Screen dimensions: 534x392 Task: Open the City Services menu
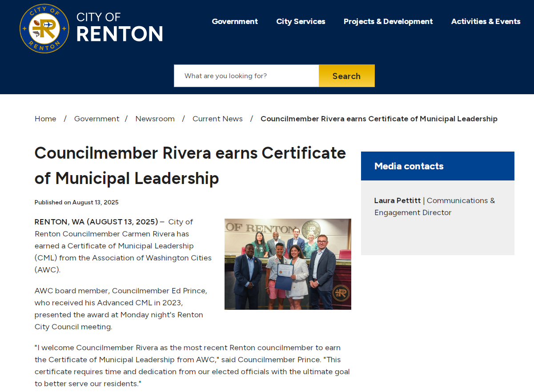pyautogui.click(x=301, y=21)
